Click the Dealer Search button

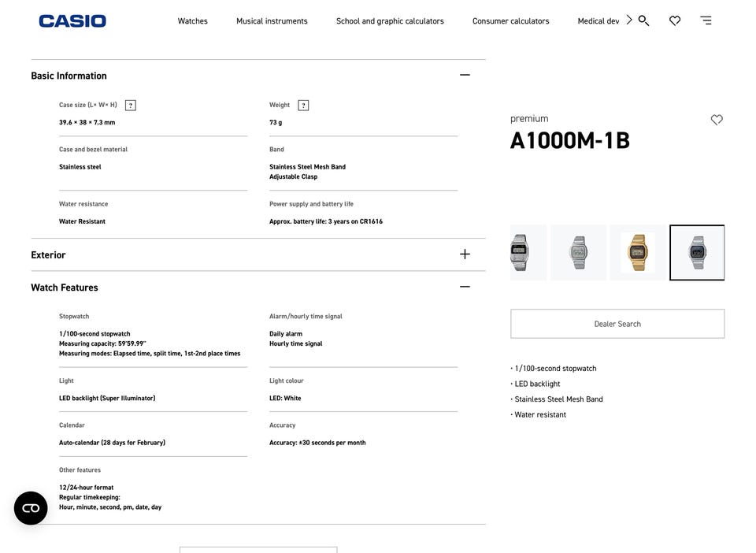click(617, 324)
